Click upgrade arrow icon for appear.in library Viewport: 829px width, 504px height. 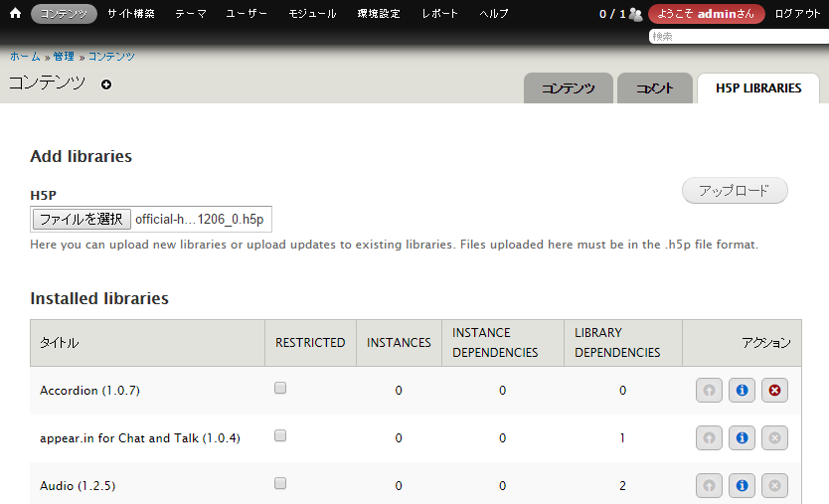(x=709, y=437)
